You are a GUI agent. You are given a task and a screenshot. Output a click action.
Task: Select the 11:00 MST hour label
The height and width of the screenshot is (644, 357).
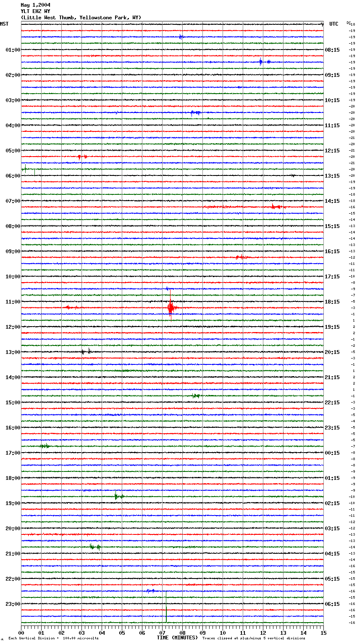click(13, 302)
